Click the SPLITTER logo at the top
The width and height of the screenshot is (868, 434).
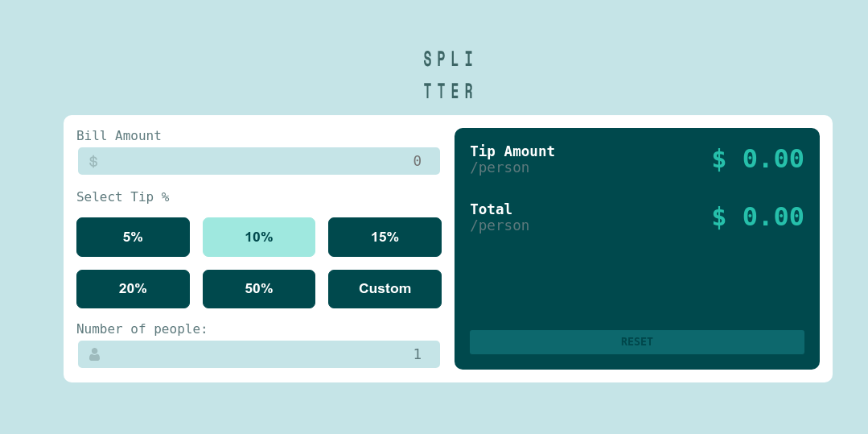click(x=448, y=75)
